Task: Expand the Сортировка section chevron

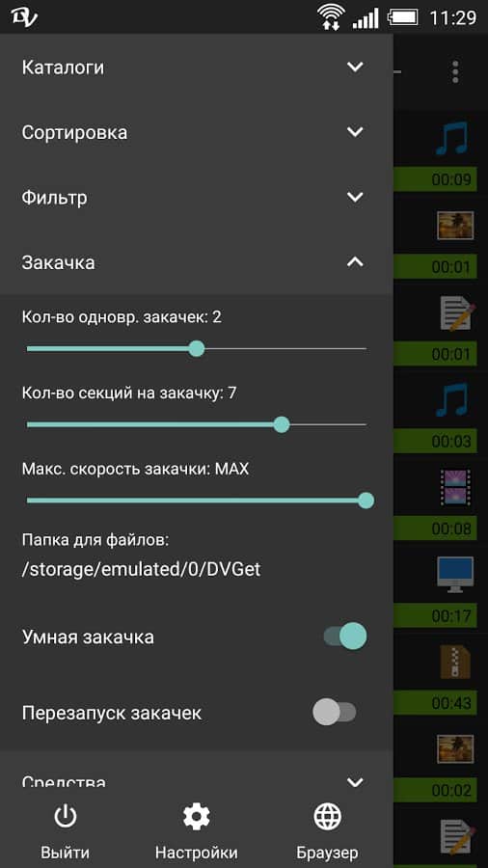Action: click(355, 132)
